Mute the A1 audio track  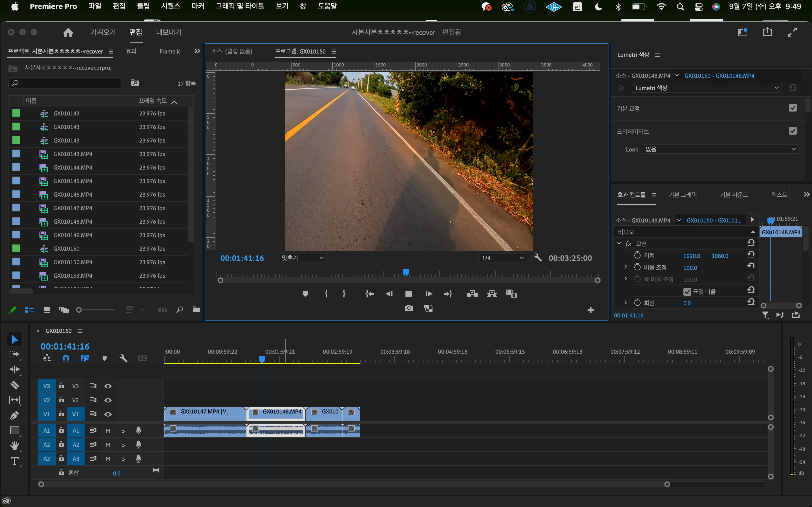click(x=108, y=431)
